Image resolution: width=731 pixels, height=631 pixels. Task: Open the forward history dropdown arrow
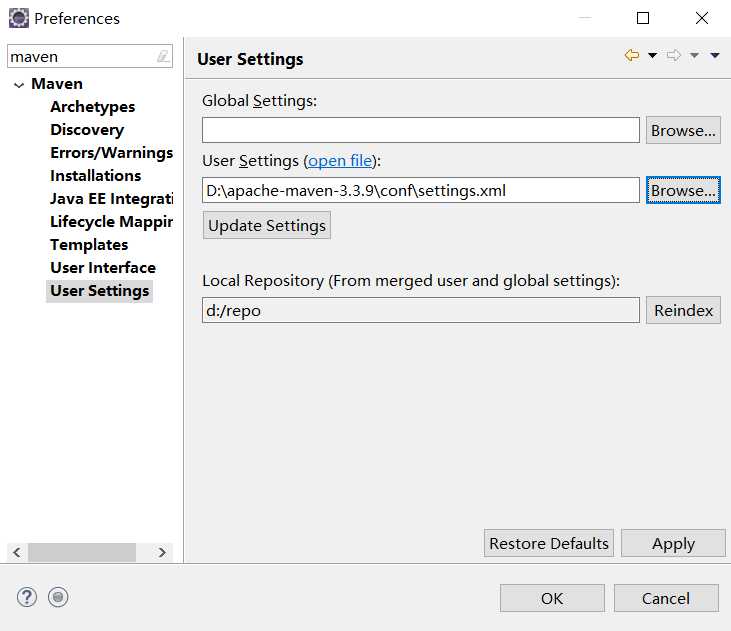(694, 55)
